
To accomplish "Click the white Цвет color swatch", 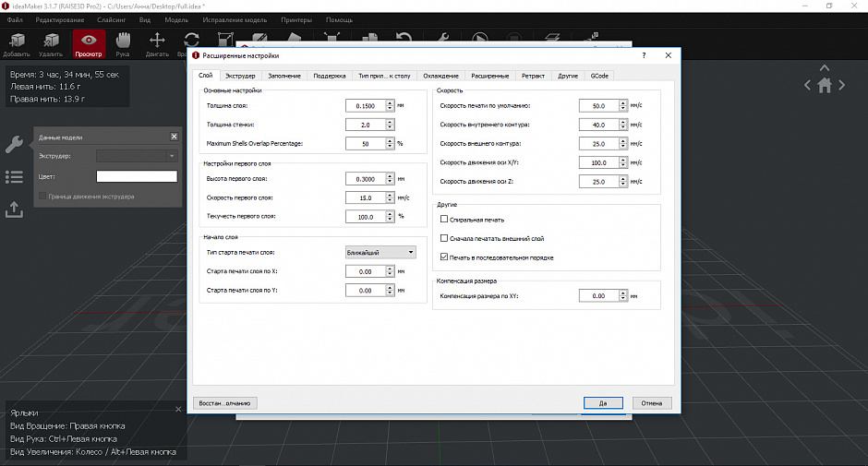I will (x=137, y=176).
